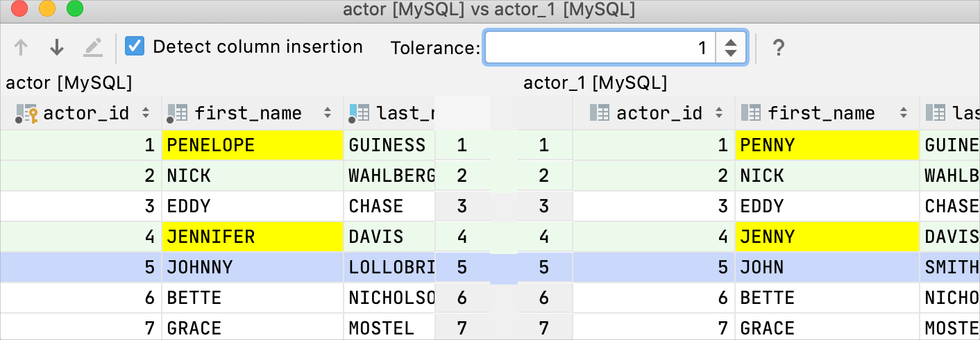
Task: Sort left first_name column arrows
Action: [x=327, y=113]
